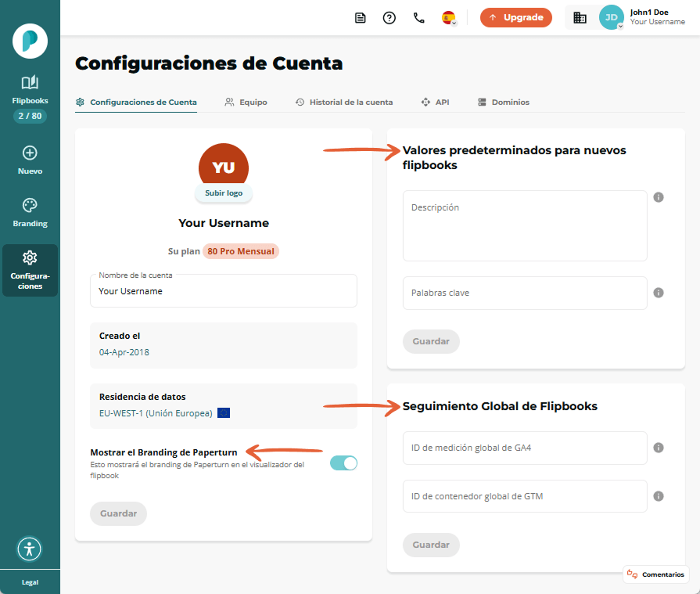Click info icon next to Palabras clave
Screen dimensions: 700x594
pyautogui.click(x=659, y=293)
